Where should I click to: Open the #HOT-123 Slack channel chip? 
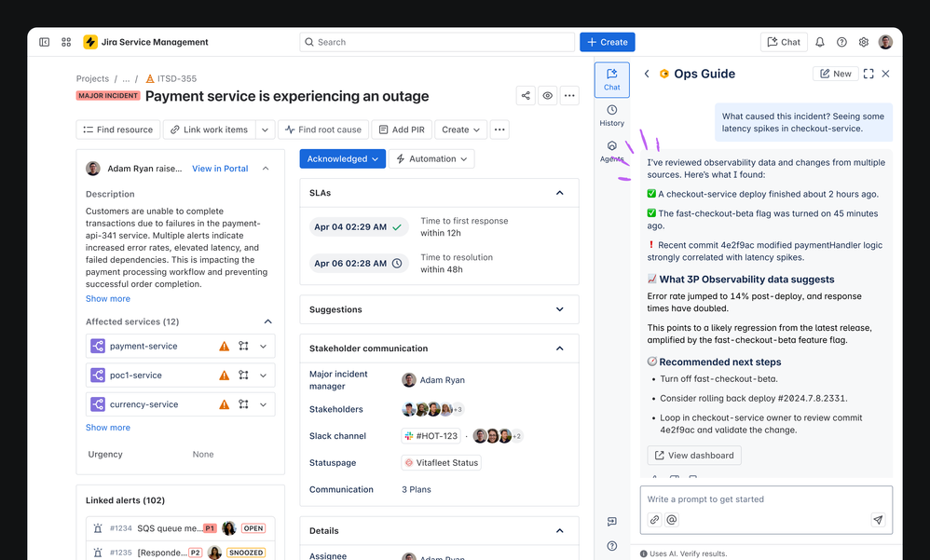(431, 436)
